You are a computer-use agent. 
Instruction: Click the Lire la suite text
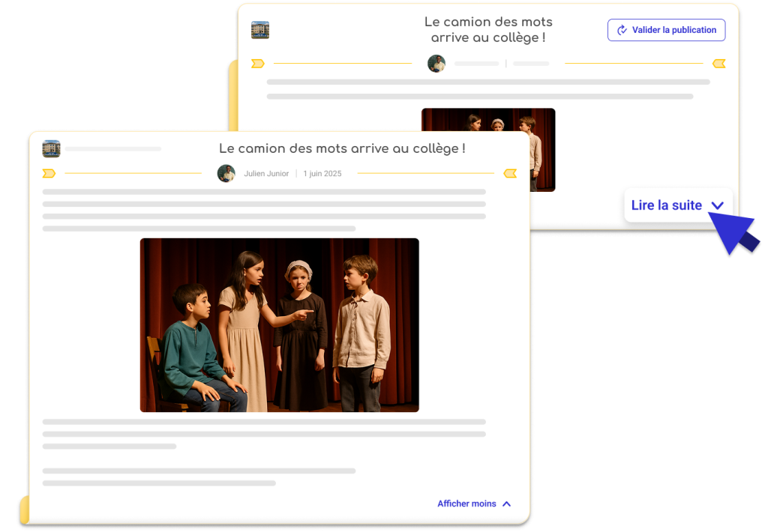666,205
